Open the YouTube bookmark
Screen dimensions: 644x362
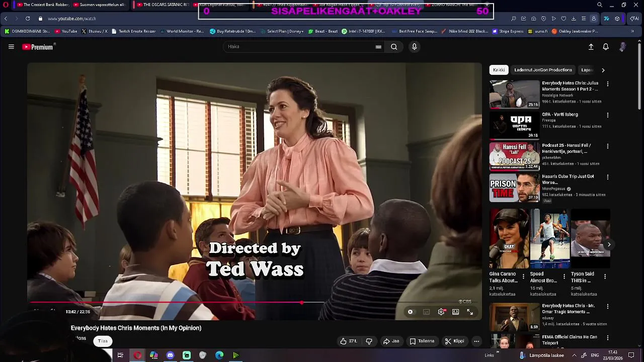coord(66,31)
